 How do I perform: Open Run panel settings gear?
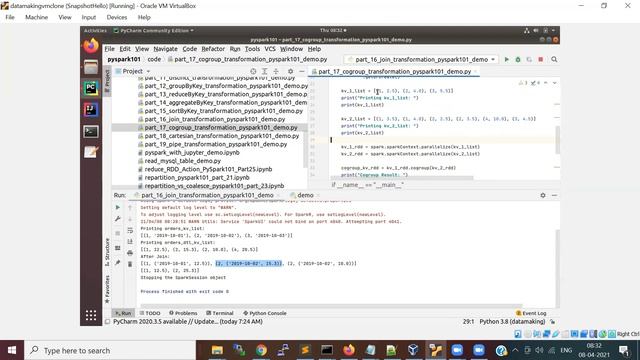[543, 195]
